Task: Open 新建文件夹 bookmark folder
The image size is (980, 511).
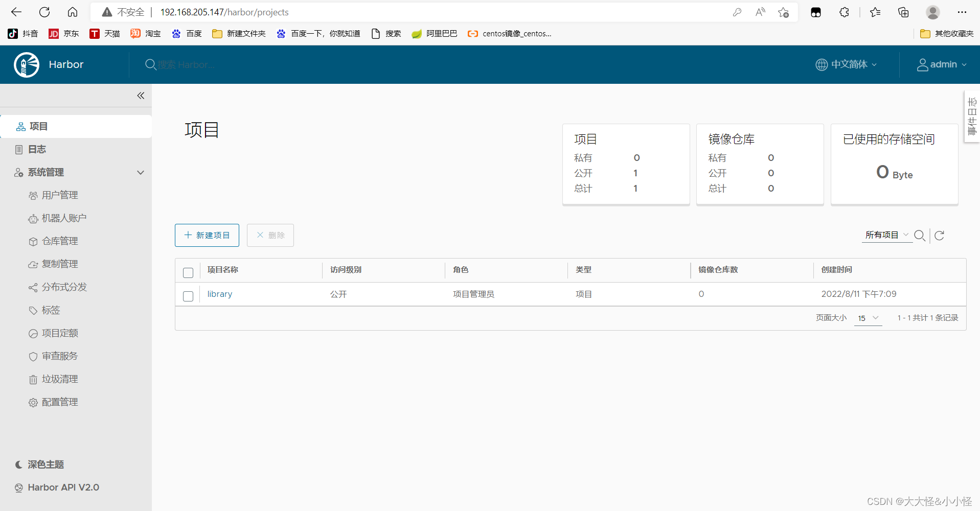Action: point(239,34)
